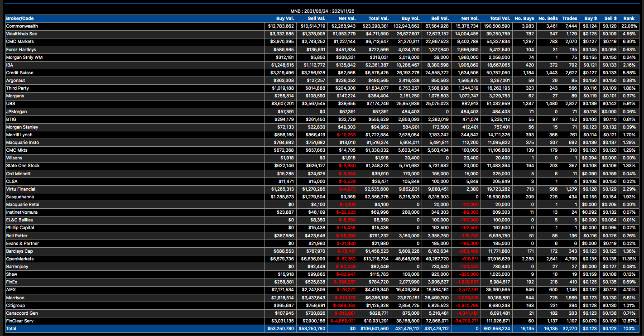This screenshot has width=644, height=336.
Task: Select the Barrenjoey broker row
Action: [322, 266]
